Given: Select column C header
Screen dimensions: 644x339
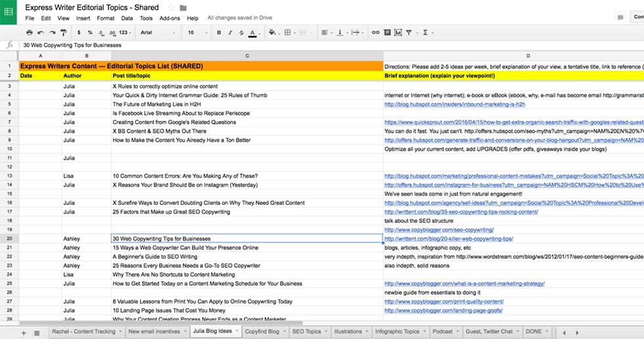Looking at the screenshot, I should (x=247, y=56).
